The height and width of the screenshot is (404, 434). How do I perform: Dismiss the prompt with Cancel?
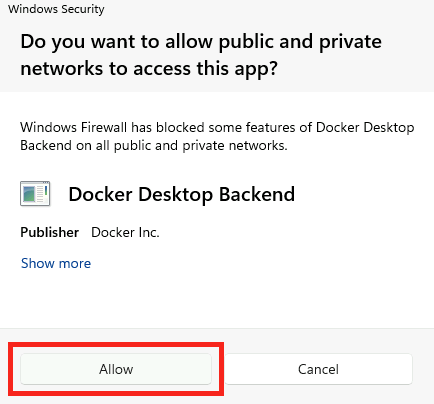tap(319, 369)
